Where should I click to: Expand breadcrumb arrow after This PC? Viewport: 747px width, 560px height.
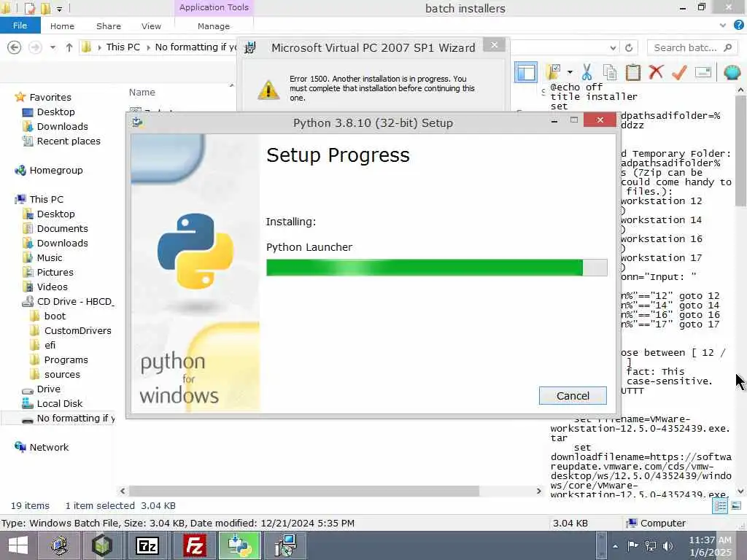point(148,47)
